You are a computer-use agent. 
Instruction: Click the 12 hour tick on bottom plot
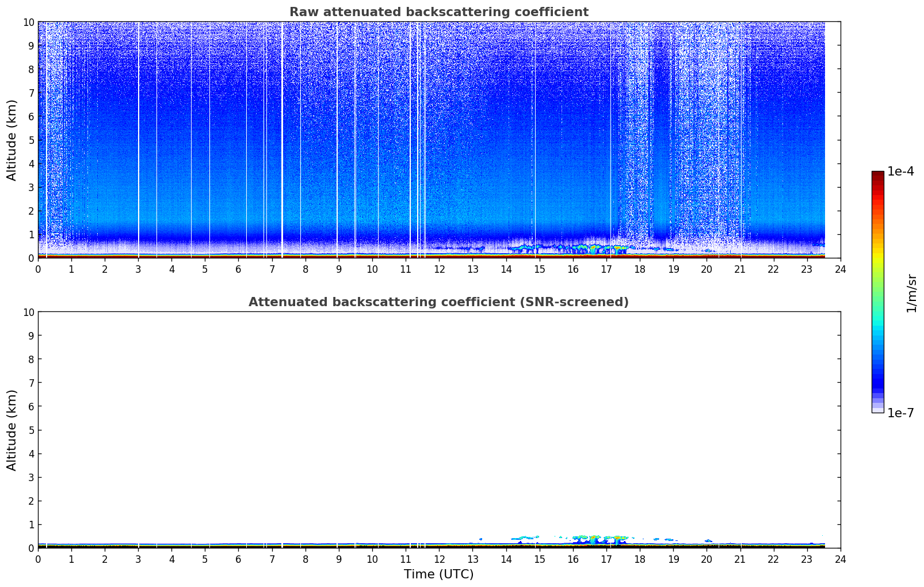click(439, 559)
